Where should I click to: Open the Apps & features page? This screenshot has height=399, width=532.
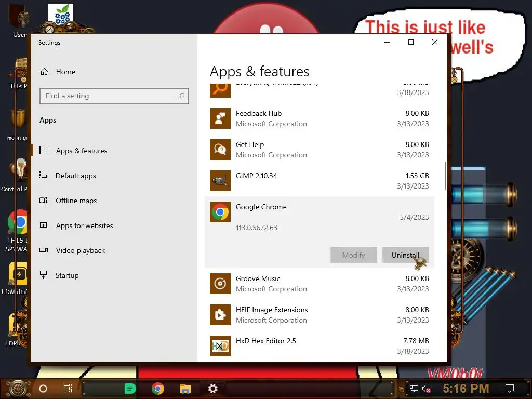click(82, 151)
